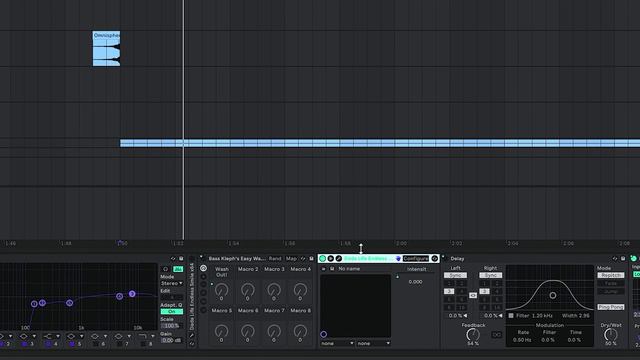
Task: Click the plug-in device unfold arrow icon
Action: (x=331, y=258)
